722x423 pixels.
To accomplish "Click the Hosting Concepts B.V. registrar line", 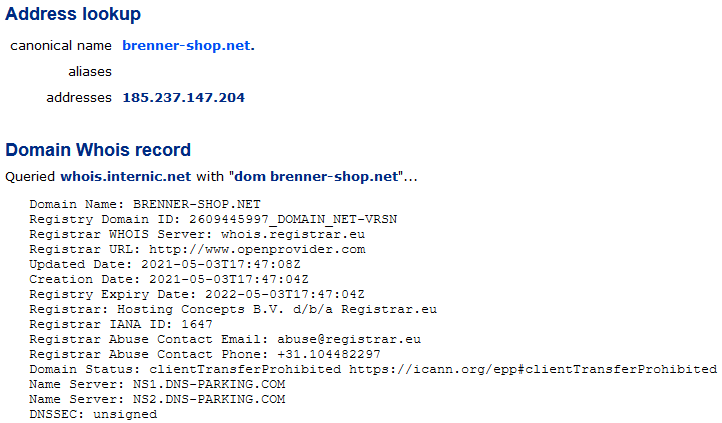I will click(233, 309).
